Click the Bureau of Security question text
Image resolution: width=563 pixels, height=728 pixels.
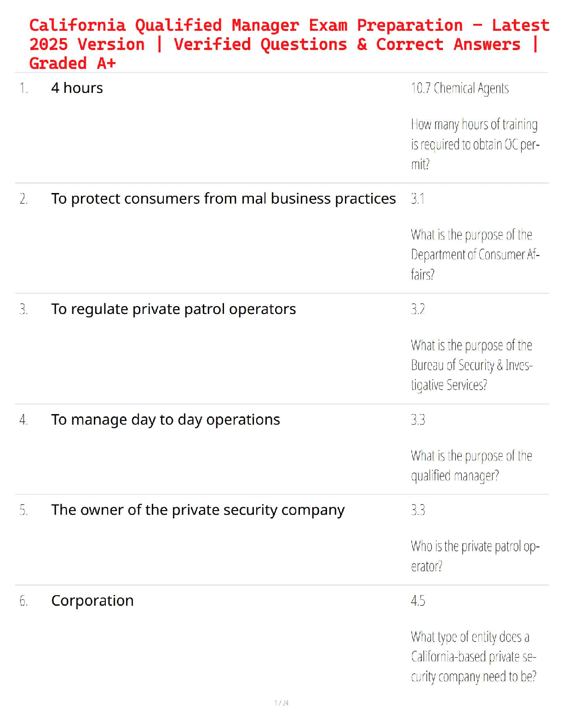(471, 365)
